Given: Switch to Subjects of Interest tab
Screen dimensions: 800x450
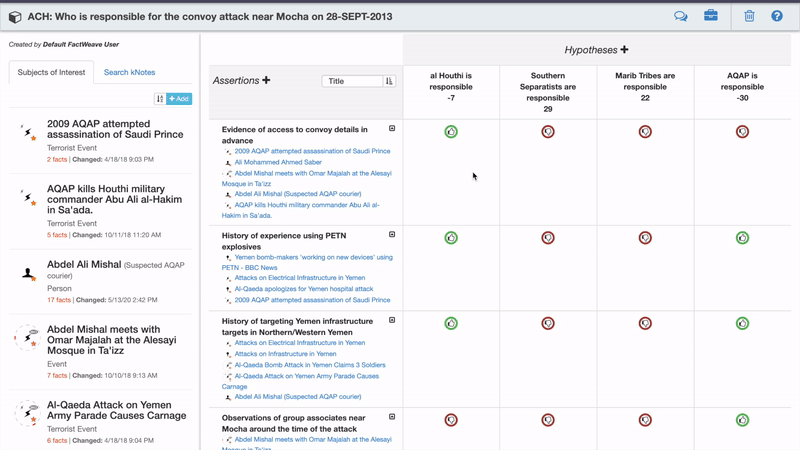Looking at the screenshot, I should (51, 72).
